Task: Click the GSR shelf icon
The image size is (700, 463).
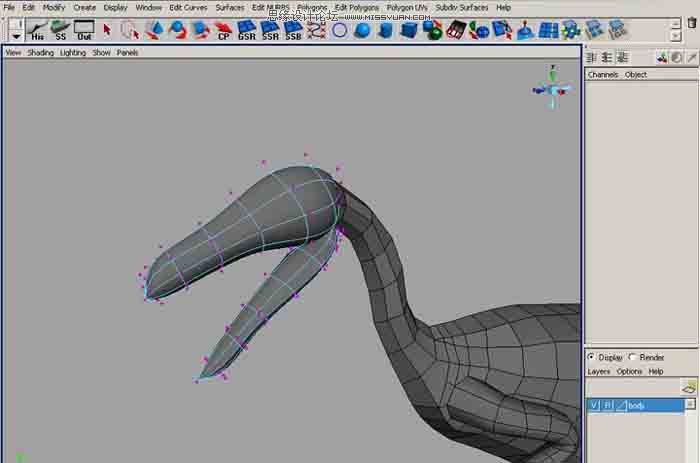Action: coord(246,30)
